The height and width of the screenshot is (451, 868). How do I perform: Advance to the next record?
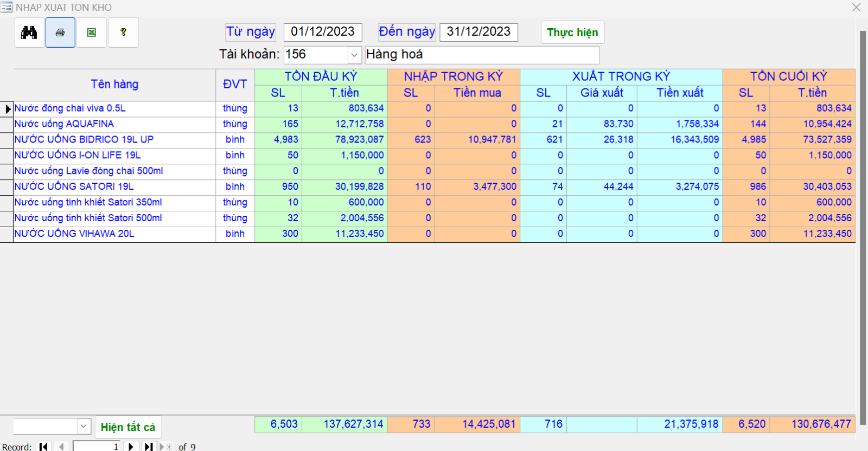[131, 447]
